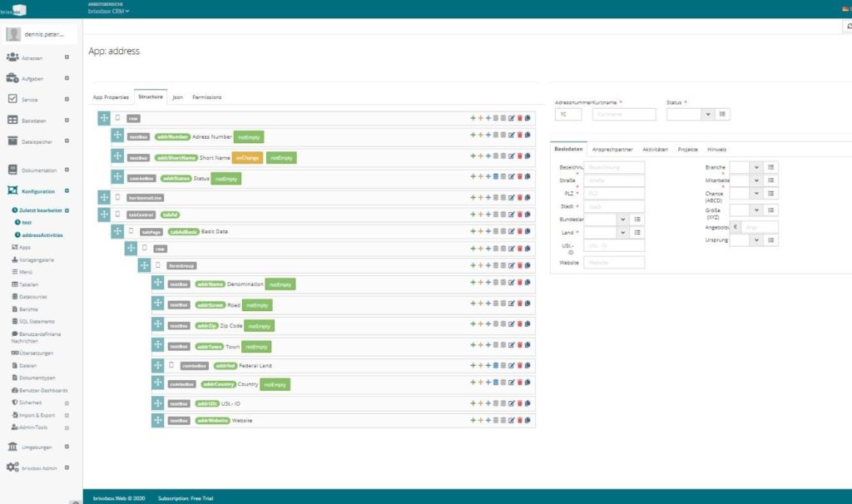Tick the checkbox next to horizontalLine
The image size is (852, 504).
click(x=118, y=197)
